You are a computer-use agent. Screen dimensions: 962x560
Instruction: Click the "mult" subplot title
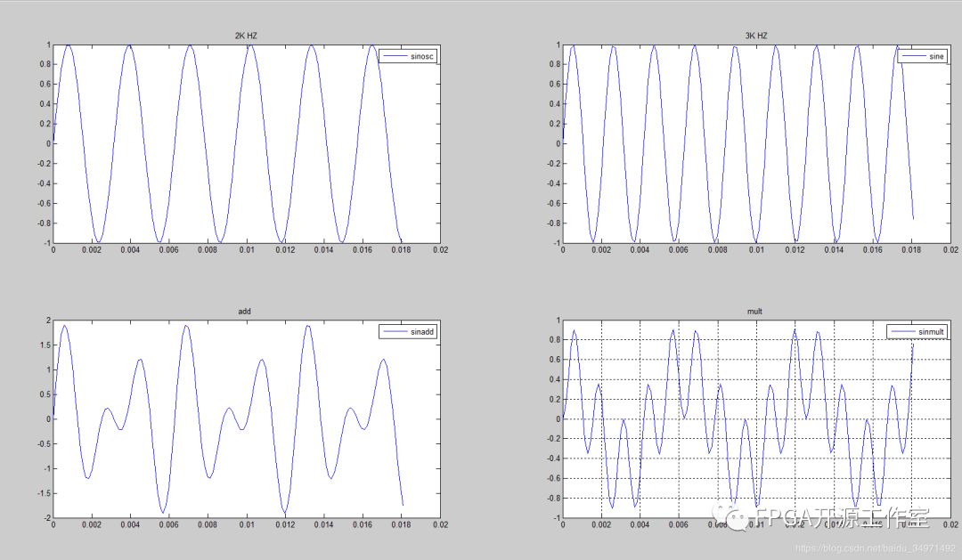tap(755, 312)
